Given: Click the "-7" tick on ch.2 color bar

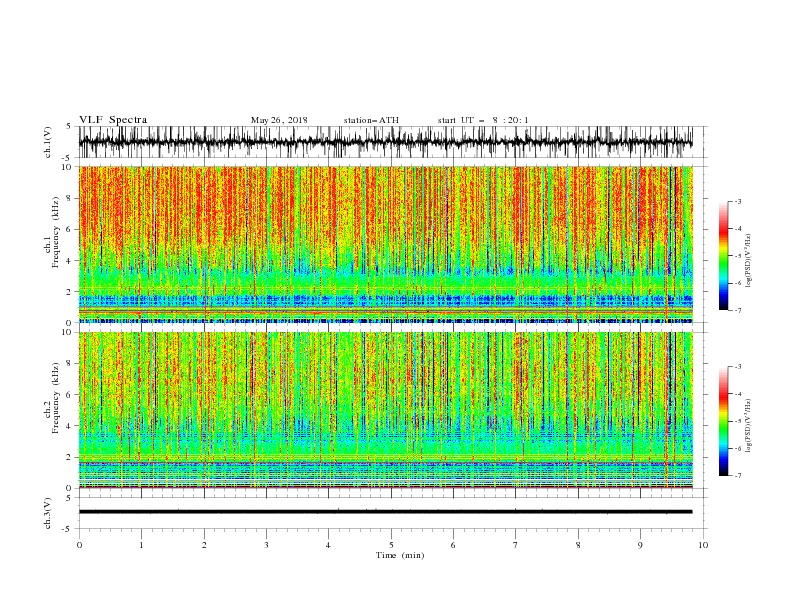Looking at the screenshot, I should 737,475.
